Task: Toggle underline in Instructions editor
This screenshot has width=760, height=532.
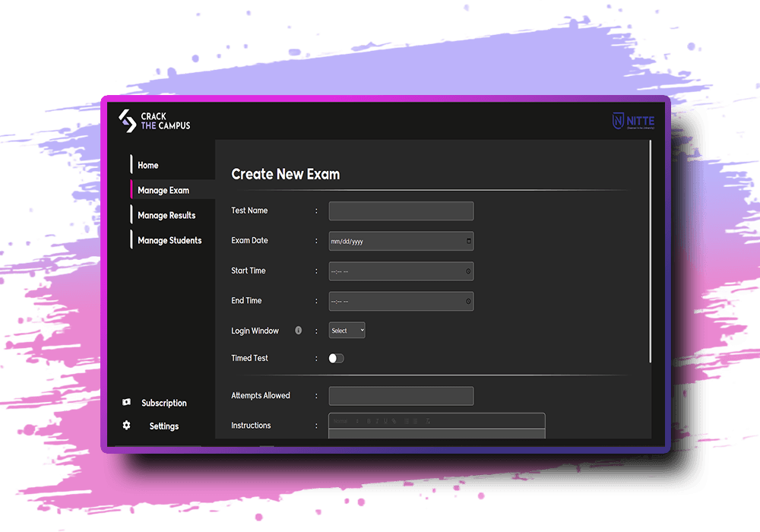Action: coord(386,421)
